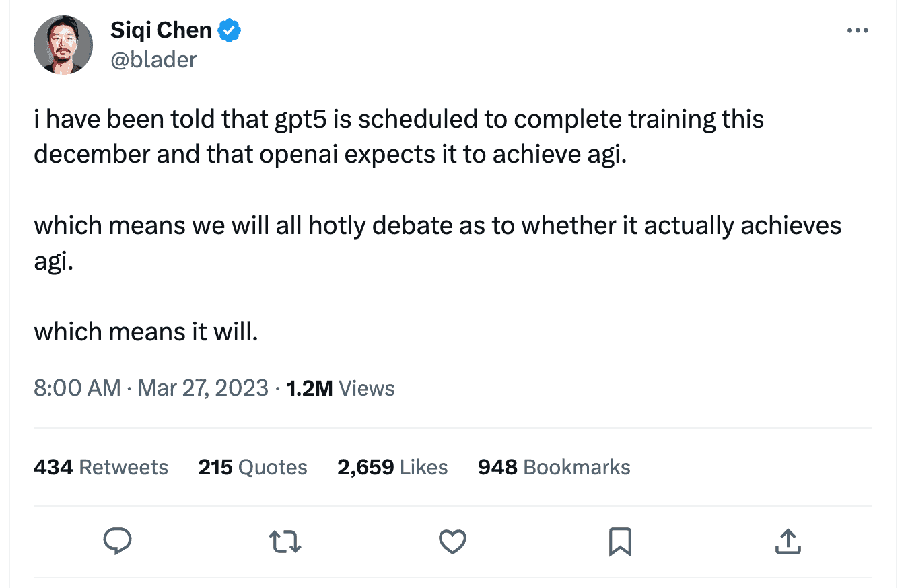Viewport: 906px width, 588px height.
Task: Click the Siqi Chen display name
Action: 161,30
